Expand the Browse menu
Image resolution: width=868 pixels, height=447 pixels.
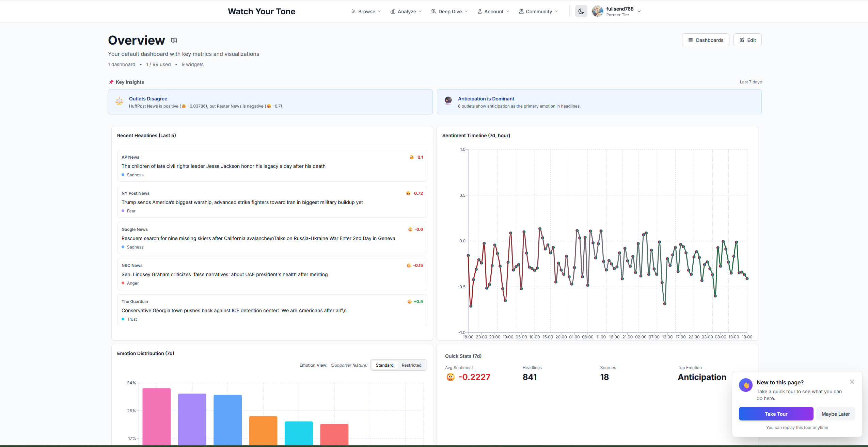click(366, 12)
